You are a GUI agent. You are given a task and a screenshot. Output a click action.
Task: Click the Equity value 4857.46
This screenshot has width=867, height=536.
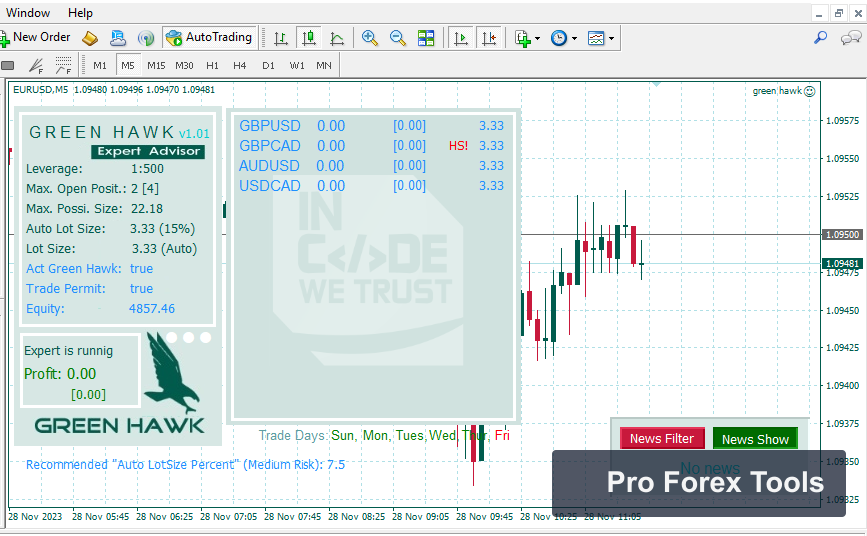[152, 309]
